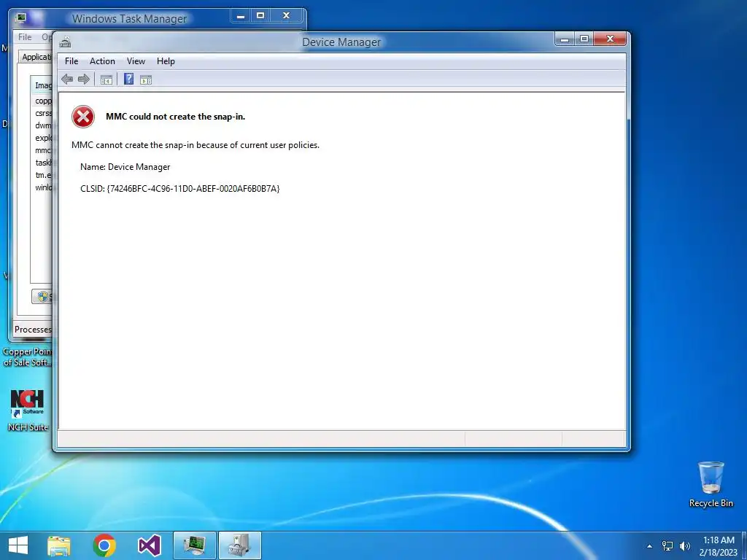Select the 'mmc' process row in Task Manager
The image size is (747, 560).
(x=43, y=150)
